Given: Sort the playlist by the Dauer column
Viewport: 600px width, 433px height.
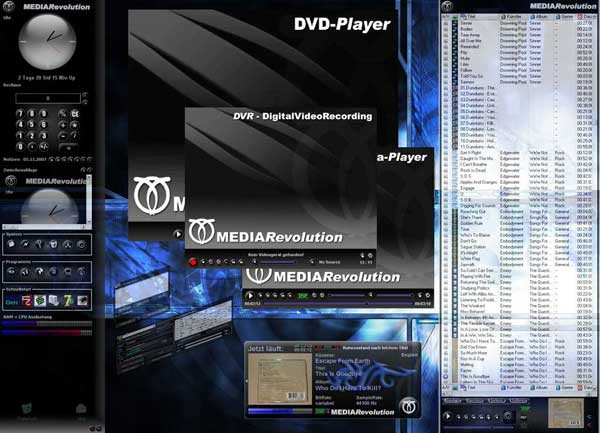Looking at the screenshot, I should tap(587, 17).
